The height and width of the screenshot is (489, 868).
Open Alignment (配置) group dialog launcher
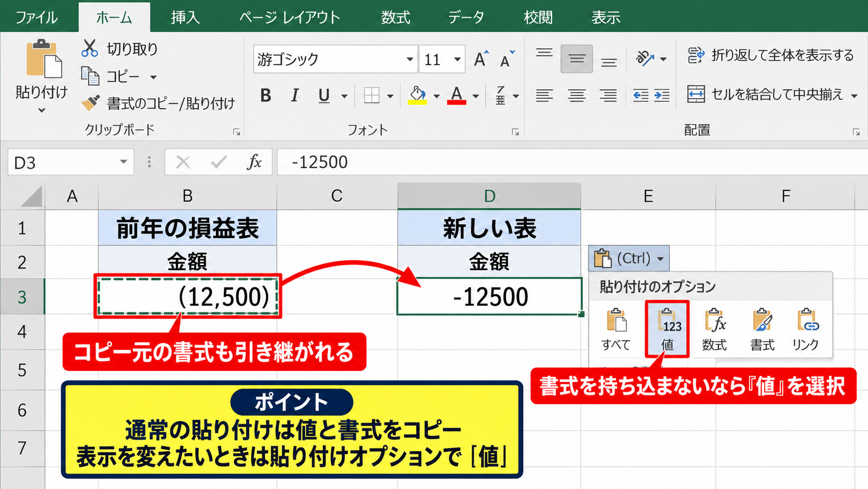(x=856, y=133)
